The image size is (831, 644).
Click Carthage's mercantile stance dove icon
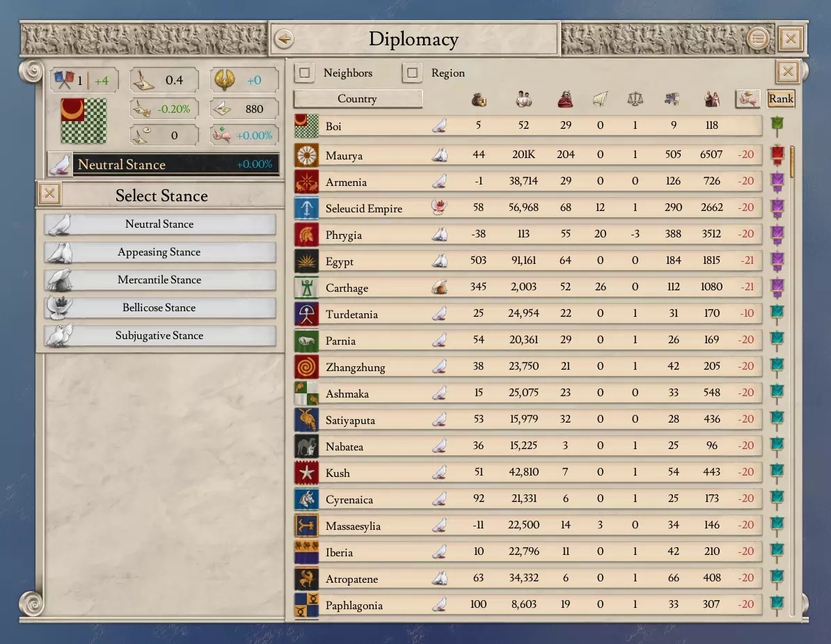(439, 288)
